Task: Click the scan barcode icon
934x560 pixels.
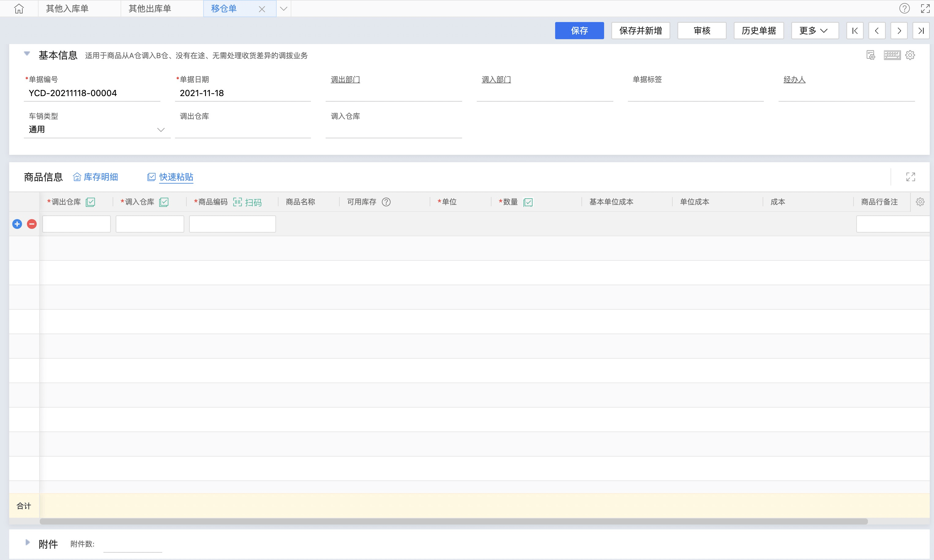Action: (x=237, y=202)
